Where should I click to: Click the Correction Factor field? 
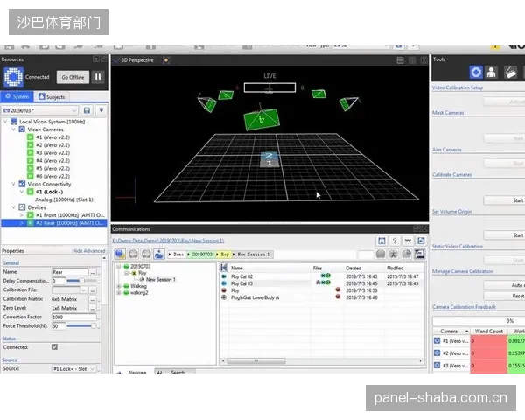coord(74,317)
